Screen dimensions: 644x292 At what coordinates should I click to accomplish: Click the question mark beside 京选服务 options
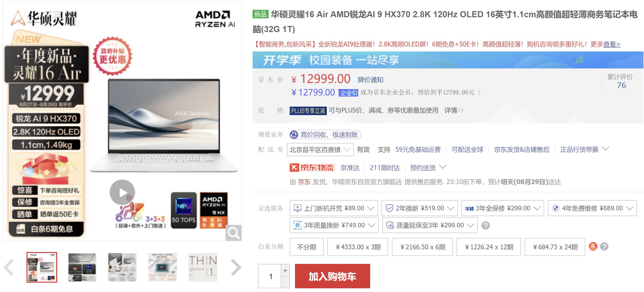[x=485, y=225]
